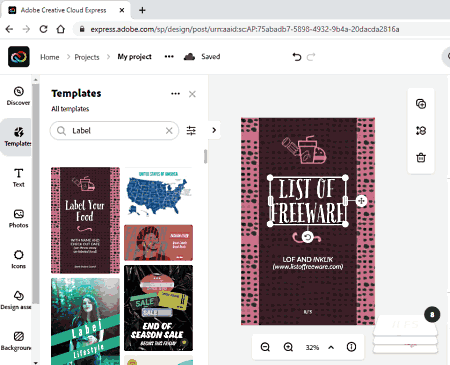Viewport: 450px width, 365px height.
Task: Go to Projects breadcrumb
Action: pos(87,57)
